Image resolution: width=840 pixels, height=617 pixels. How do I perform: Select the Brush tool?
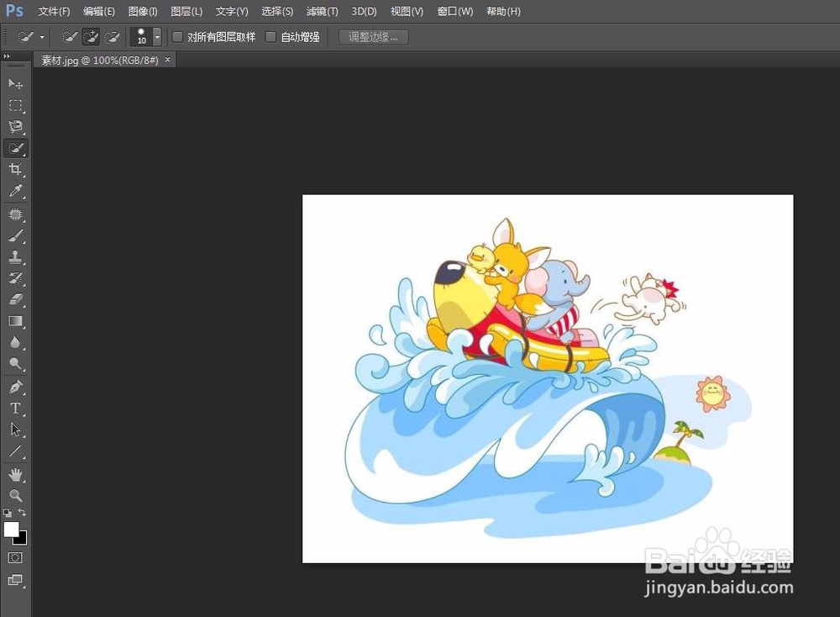click(x=15, y=235)
